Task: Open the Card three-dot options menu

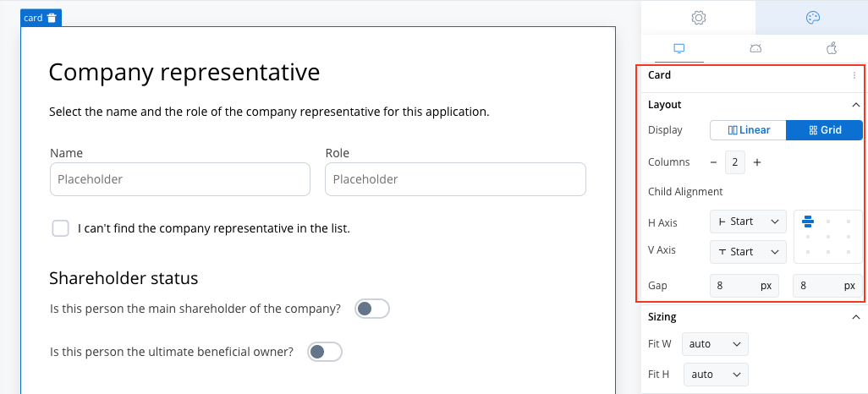Action: (x=854, y=75)
